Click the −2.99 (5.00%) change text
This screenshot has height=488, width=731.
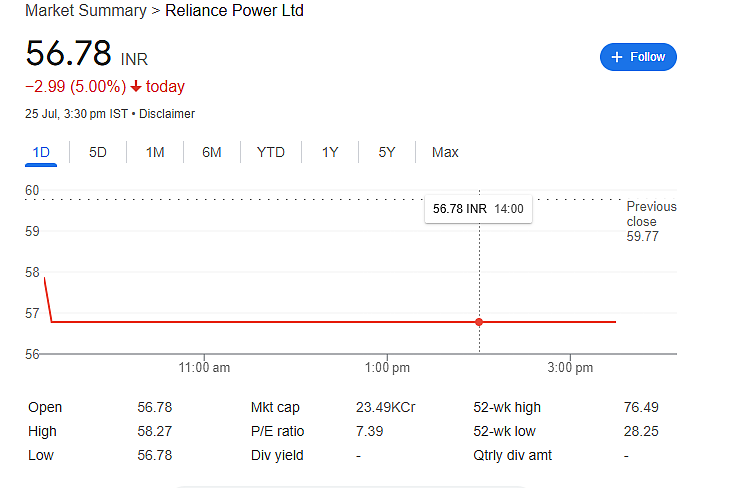tap(76, 87)
